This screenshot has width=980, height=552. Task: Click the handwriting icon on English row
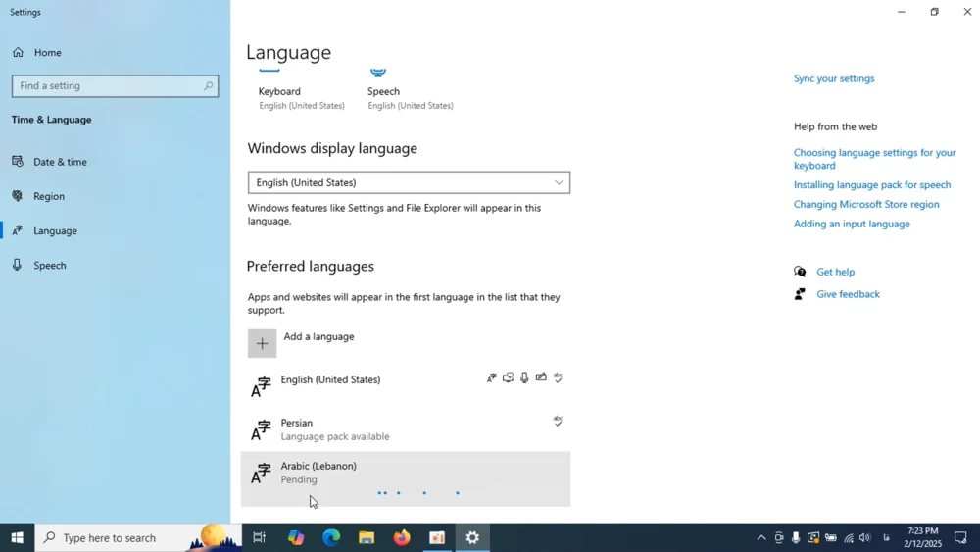(541, 376)
